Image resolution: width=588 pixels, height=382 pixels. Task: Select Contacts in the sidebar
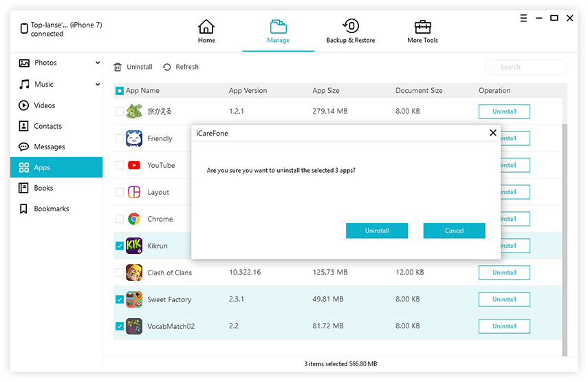48,126
